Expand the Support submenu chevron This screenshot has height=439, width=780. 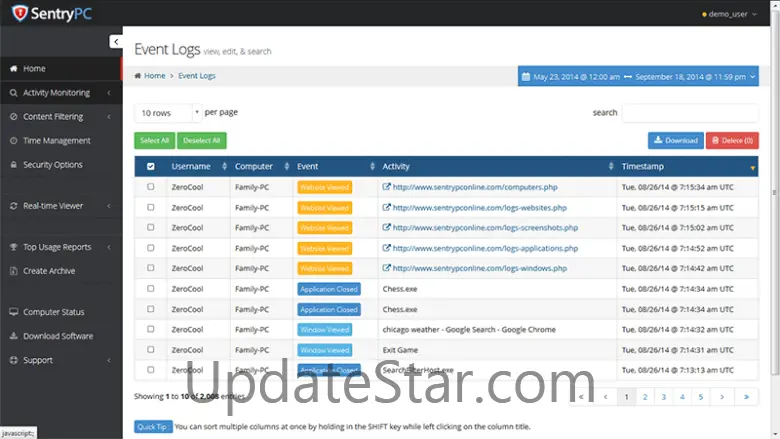108,360
